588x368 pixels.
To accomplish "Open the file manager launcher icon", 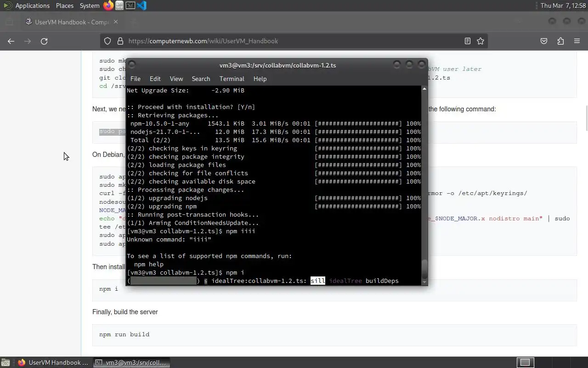I will 119,6.
